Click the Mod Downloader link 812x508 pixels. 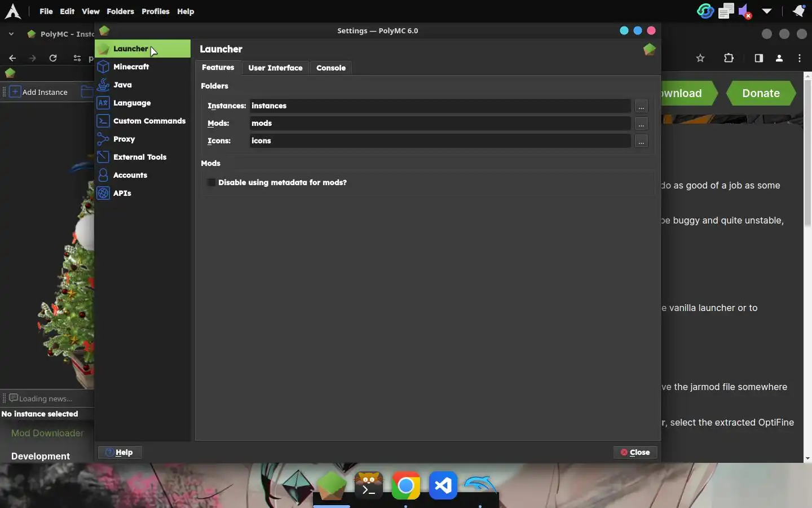47,433
